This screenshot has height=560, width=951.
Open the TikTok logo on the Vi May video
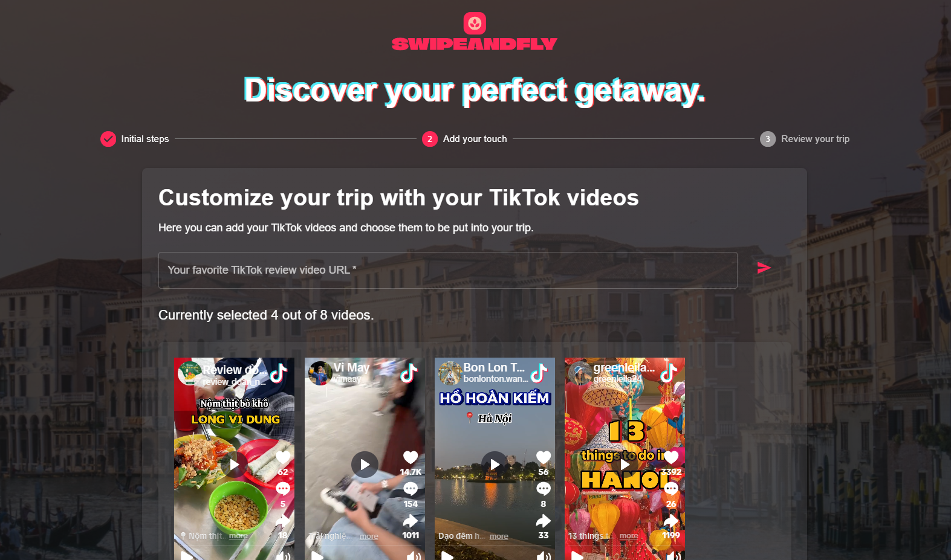pyautogui.click(x=409, y=373)
